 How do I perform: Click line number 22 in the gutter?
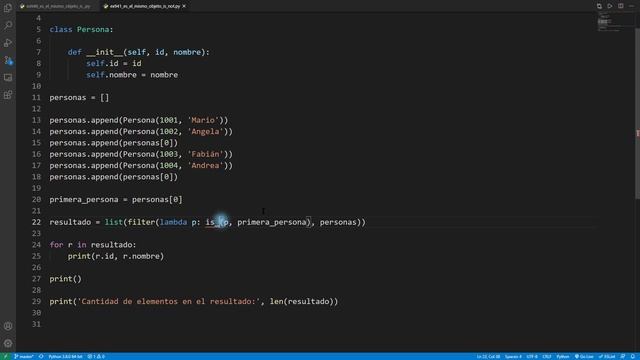click(x=36, y=222)
